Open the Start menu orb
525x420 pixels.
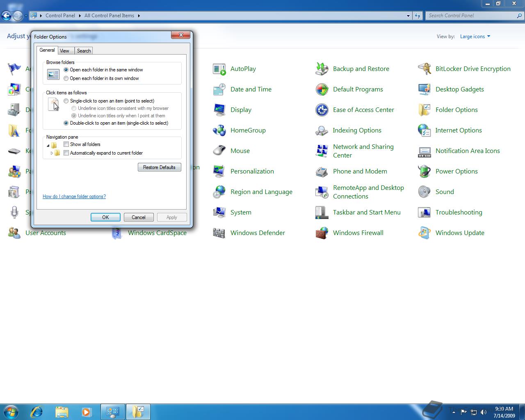(11, 411)
